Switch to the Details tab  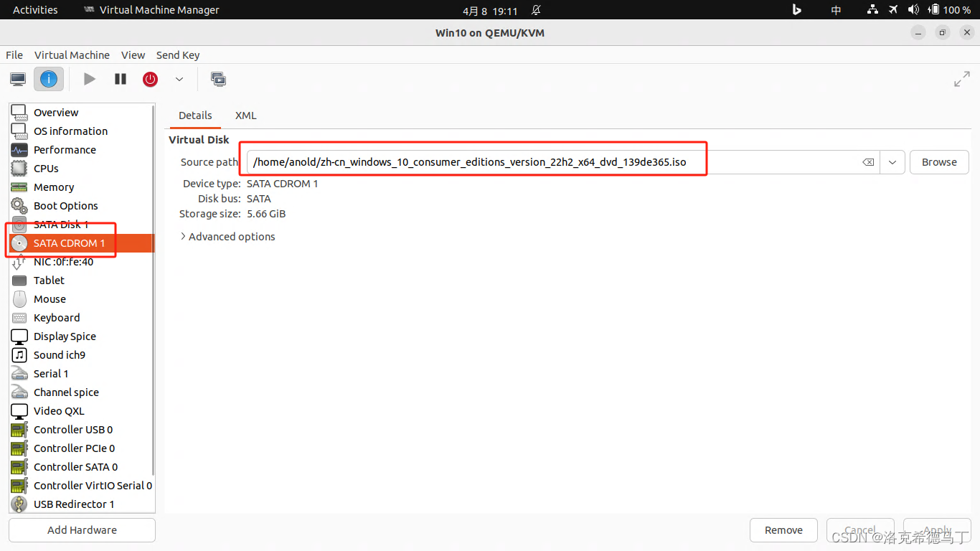195,116
